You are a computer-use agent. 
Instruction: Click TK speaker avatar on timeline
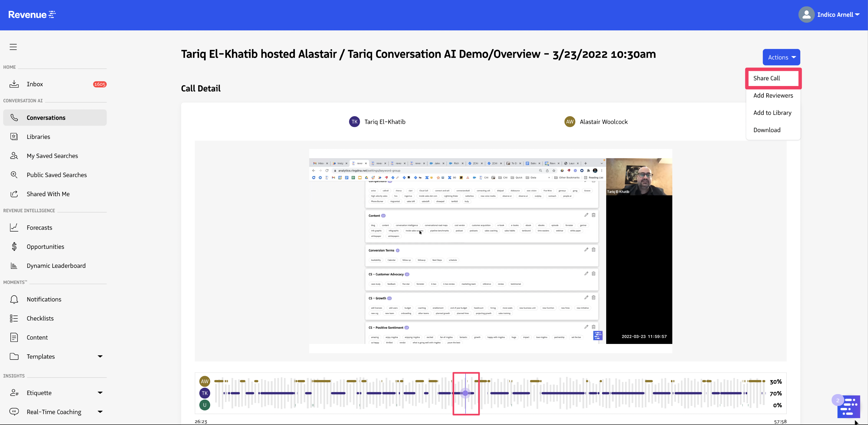(205, 393)
